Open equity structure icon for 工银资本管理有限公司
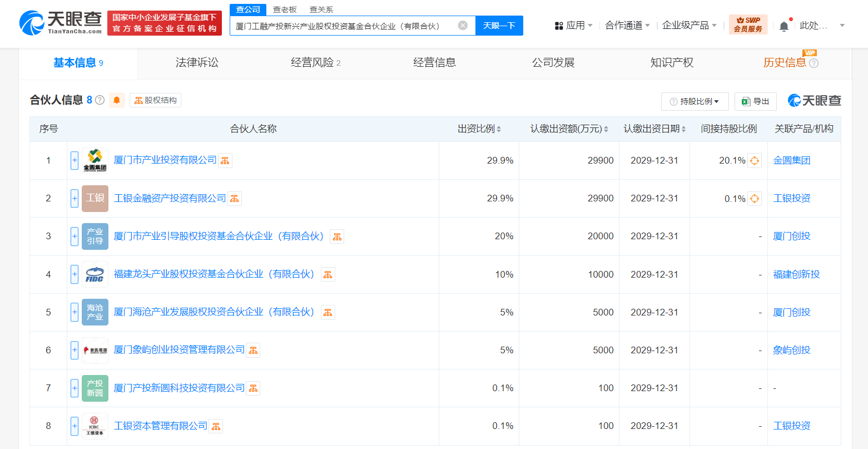The height and width of the screenshot is (449, 868). pyautogui.click(x=216, y=426)
